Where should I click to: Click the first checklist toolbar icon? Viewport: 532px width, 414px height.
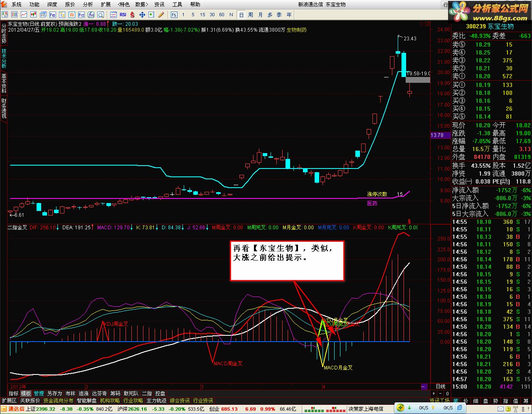click(5, 15)
